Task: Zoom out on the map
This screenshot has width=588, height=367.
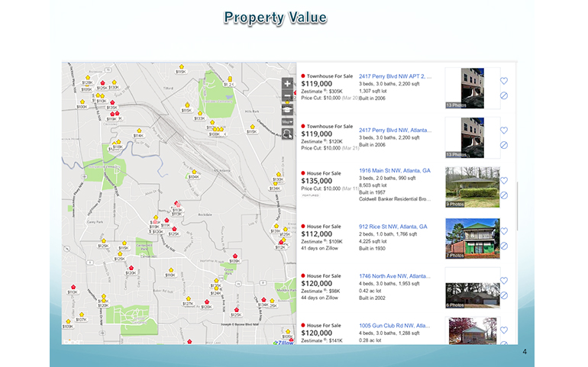Action: [287, 95]
